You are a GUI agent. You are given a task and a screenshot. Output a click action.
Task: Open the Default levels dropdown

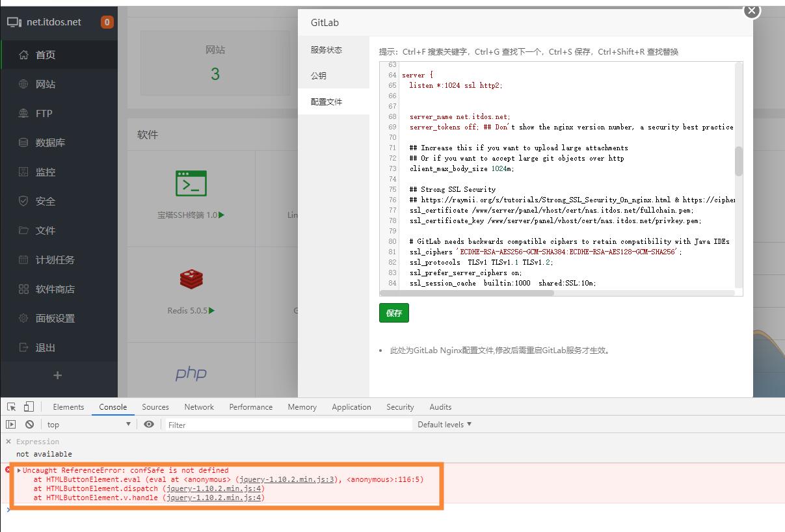pyautogui.click(x=445, y=424)
